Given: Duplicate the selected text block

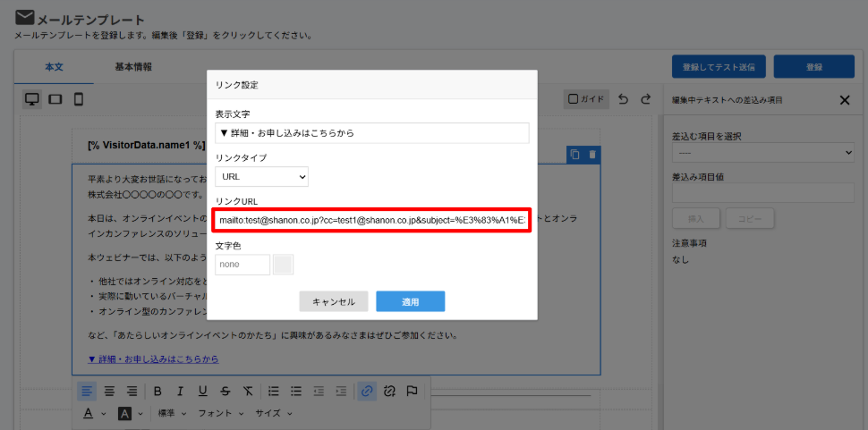Looking at the screenshot, I should tap(575, 155).
